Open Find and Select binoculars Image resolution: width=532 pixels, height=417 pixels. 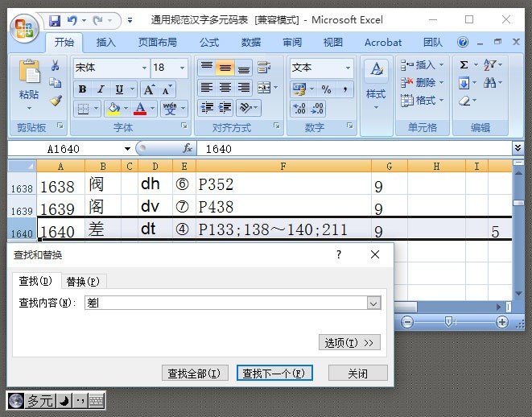(x=489, y=82)
